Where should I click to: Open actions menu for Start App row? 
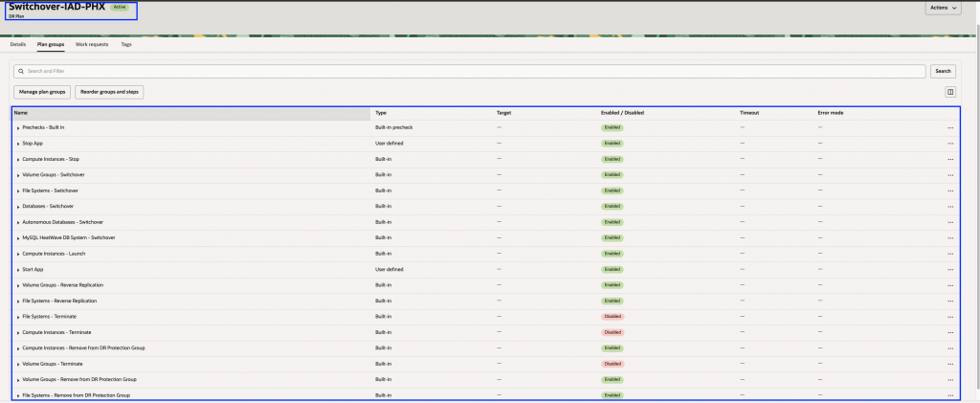[950, 269]
